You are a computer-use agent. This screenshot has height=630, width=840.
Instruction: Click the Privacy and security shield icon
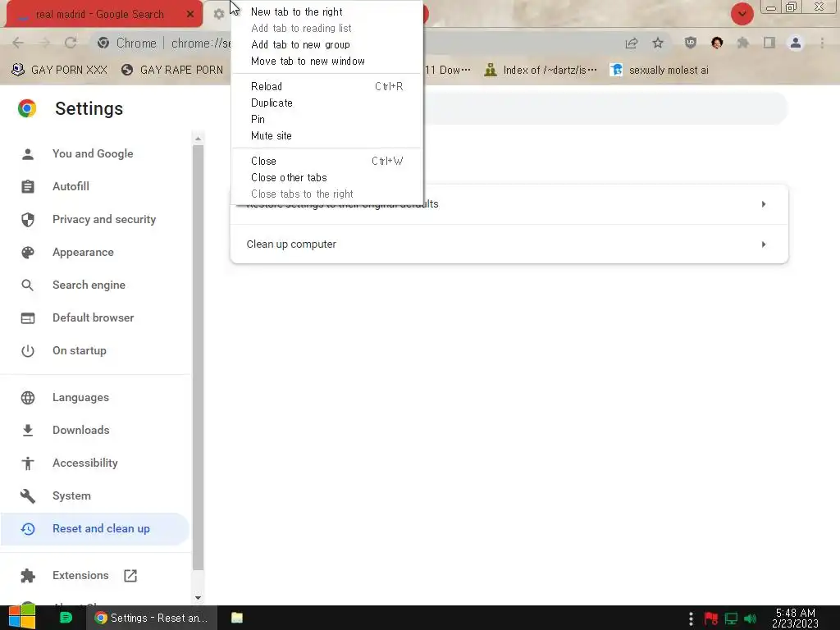click(28, 220)
